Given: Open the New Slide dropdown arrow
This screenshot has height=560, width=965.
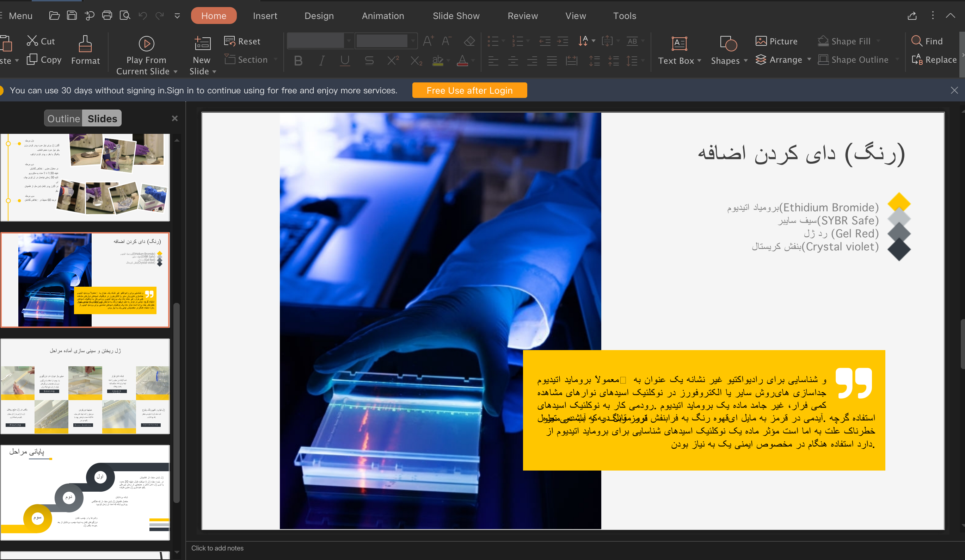Looking at the screenshot, I should (214, 71).
